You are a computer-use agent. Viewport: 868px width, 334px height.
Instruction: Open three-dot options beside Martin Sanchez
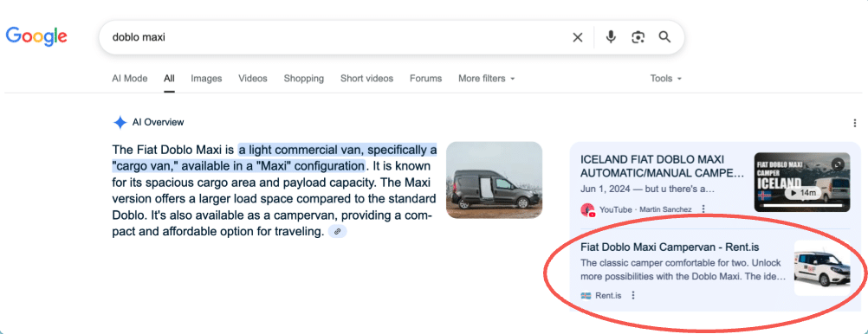[x=703, y=209]
